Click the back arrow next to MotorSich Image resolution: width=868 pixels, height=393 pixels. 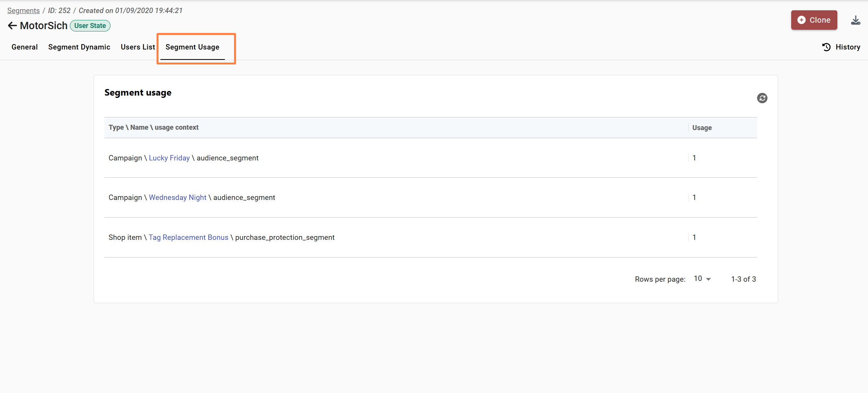coord(12,26)
